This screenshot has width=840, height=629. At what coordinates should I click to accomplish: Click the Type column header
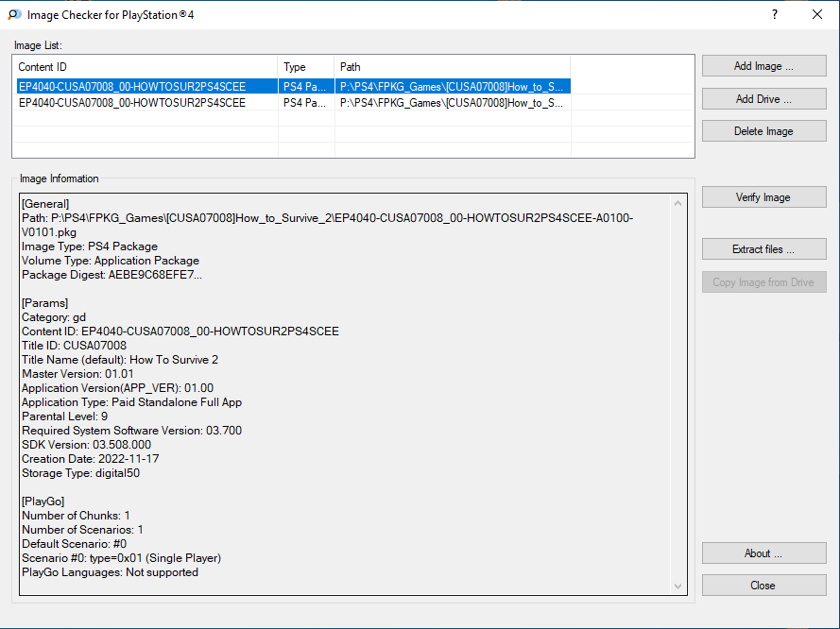(306, 67)
